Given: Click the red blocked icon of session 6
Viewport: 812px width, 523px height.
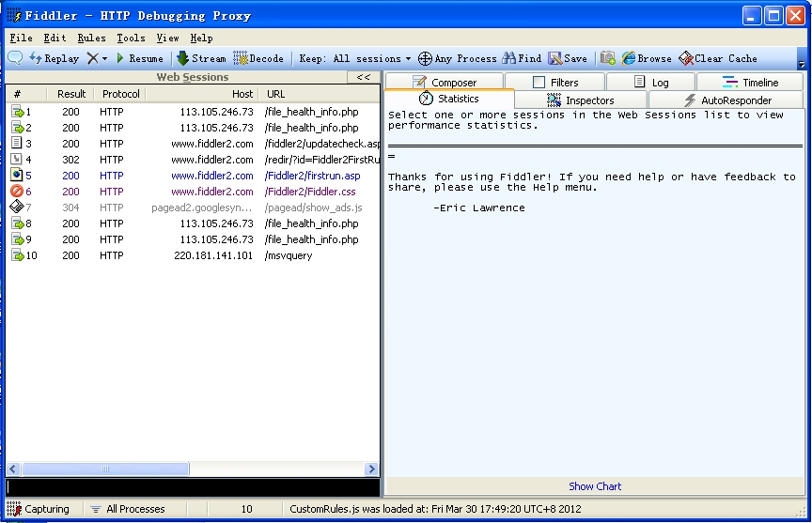Looking at the screenshot, I should tap(17, 191).
